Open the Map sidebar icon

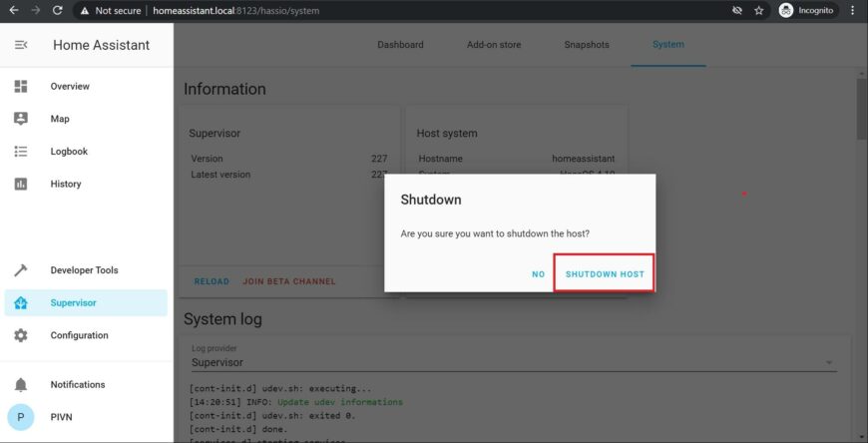point(21,119)
